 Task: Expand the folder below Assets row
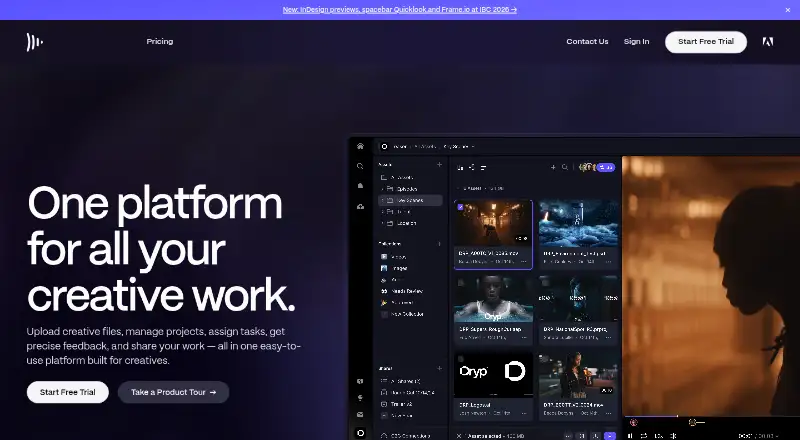pos(382,189)
